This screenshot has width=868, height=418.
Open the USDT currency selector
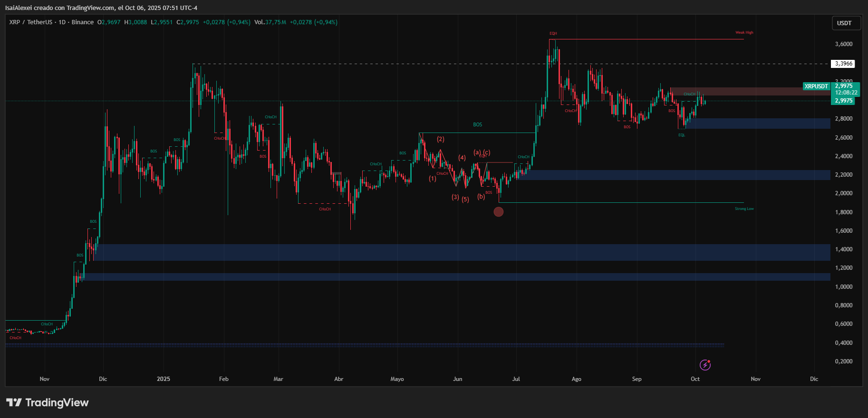(844, 23)
